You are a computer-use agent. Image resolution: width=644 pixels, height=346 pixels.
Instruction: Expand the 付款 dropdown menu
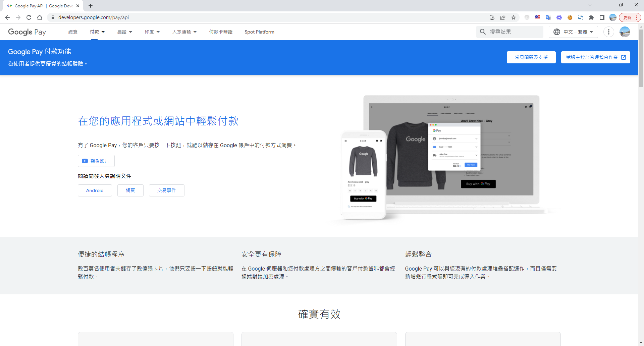(97, 32)
